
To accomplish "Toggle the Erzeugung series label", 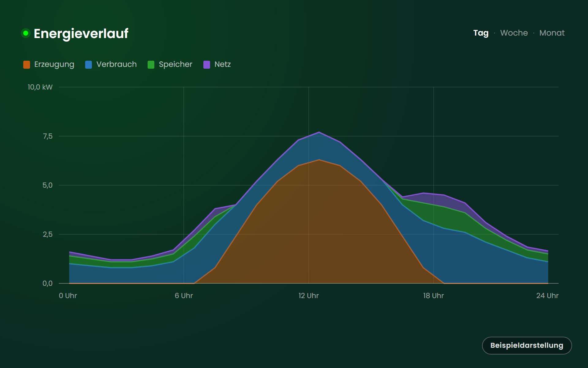I will tap(54, 64).
